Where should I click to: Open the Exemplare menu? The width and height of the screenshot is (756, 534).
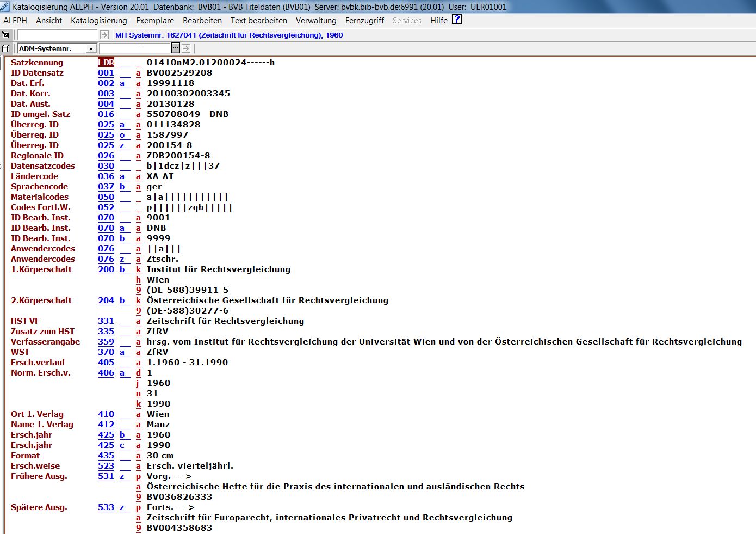(x=154, y=21)
